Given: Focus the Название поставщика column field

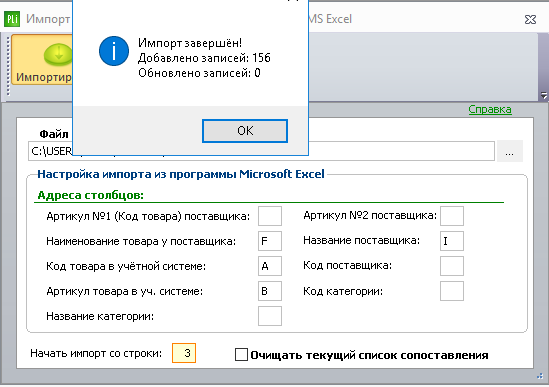Looking at the screenshot, I should [x=452, y=241].
